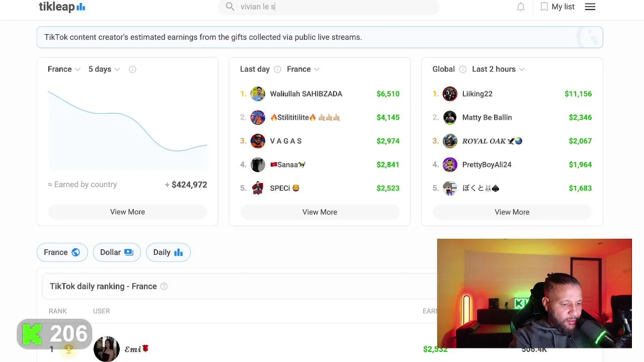Viewport: 644px width, 362px height.
Task: Select the Dollar currency pill
Action: (116, 252)
